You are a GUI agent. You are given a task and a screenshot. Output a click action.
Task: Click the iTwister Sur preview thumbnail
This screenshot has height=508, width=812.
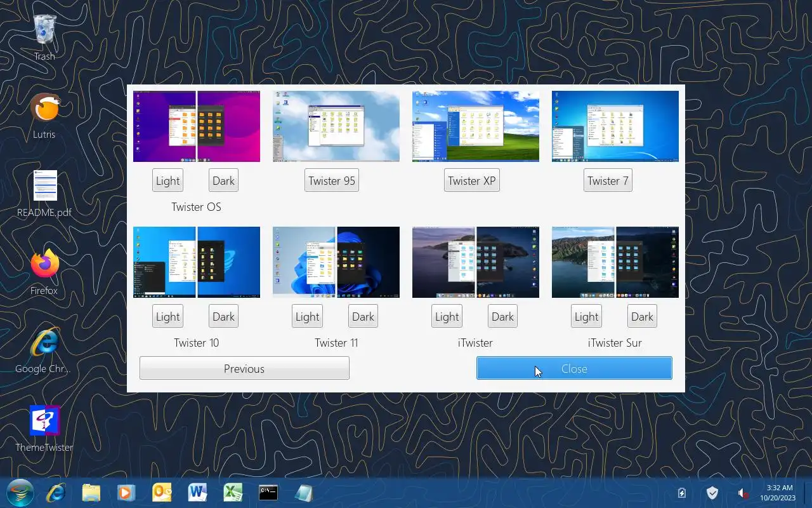click(x=615, y=262)
